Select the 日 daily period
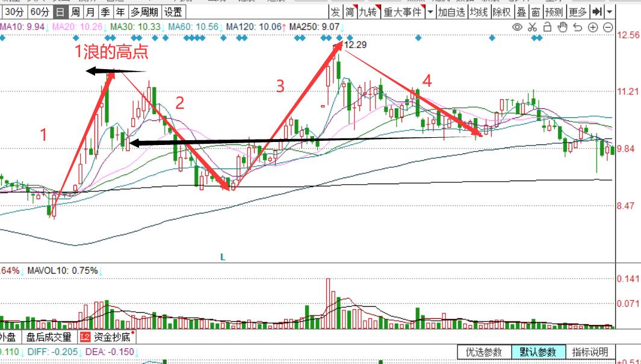Image resolution: width=641 pixels, height=364 pixels. [60, 12]
